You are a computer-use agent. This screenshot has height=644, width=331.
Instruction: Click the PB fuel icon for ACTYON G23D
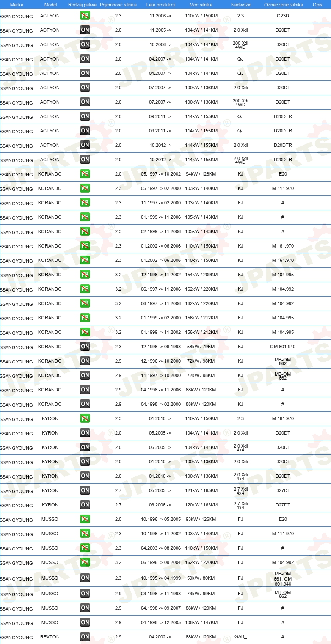(x=85, y=16)
